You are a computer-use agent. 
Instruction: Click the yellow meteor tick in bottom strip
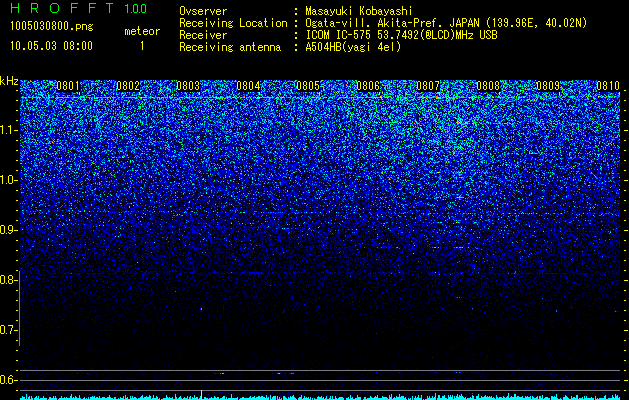click(201, 394)
